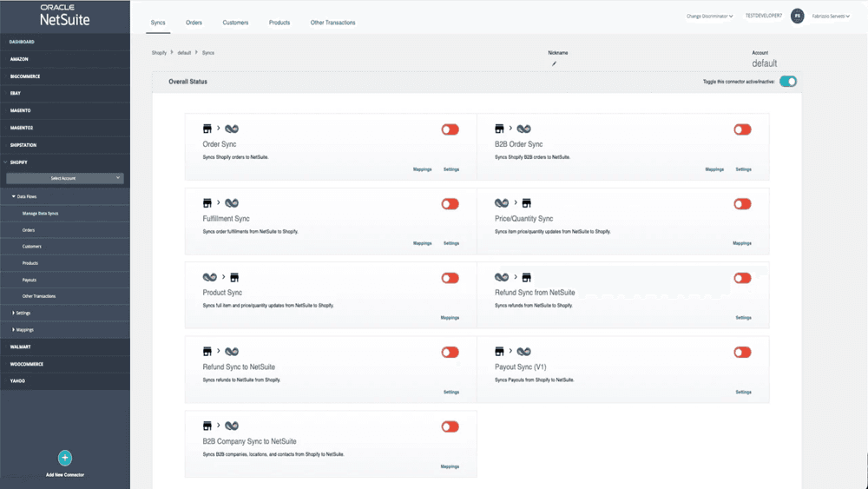
Task: Click the infinity icon on Price/Quantity Sync card
Action: [x=502, y=203]
